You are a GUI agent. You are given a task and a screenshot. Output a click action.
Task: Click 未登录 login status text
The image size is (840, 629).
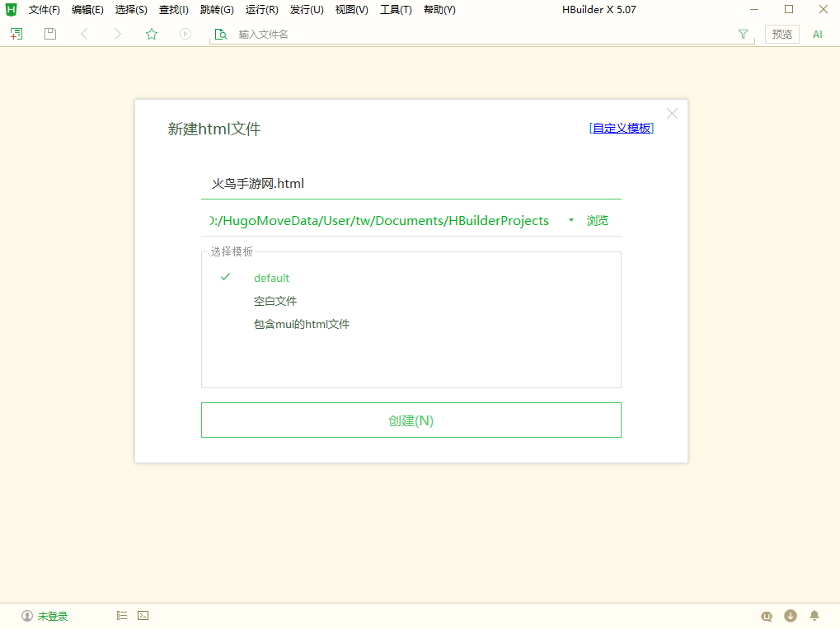pos(53,616)
